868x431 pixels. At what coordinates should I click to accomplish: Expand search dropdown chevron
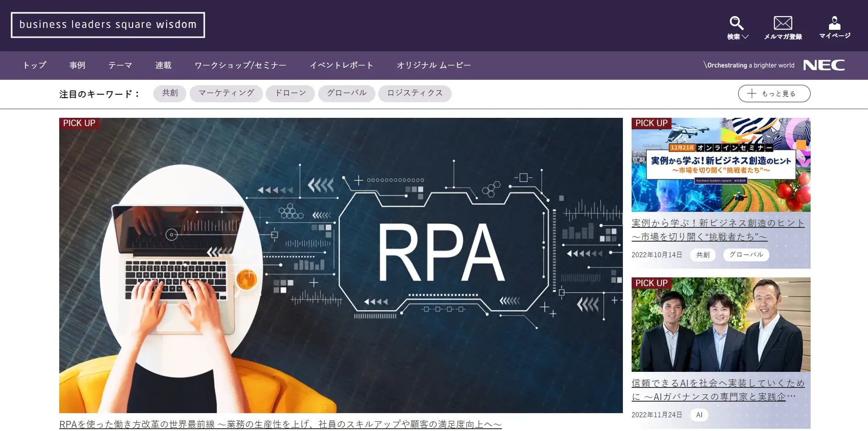(x=745, y=37)
